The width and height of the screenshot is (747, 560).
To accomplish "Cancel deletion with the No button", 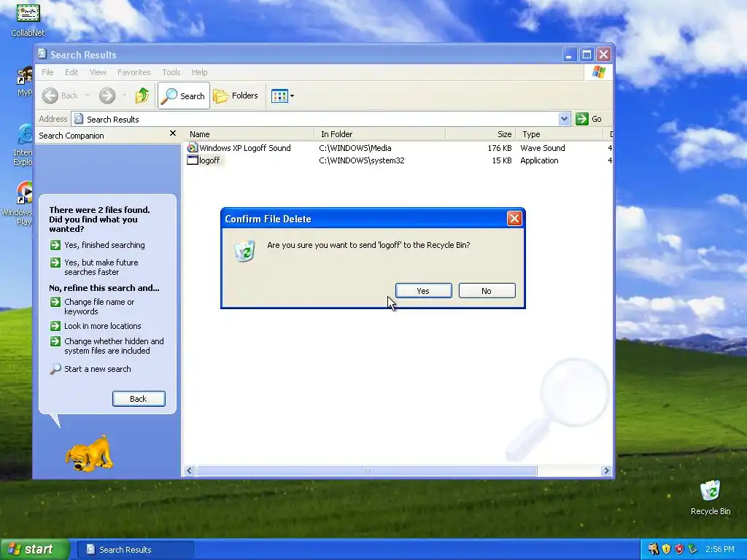I will [x=487, y=290].
